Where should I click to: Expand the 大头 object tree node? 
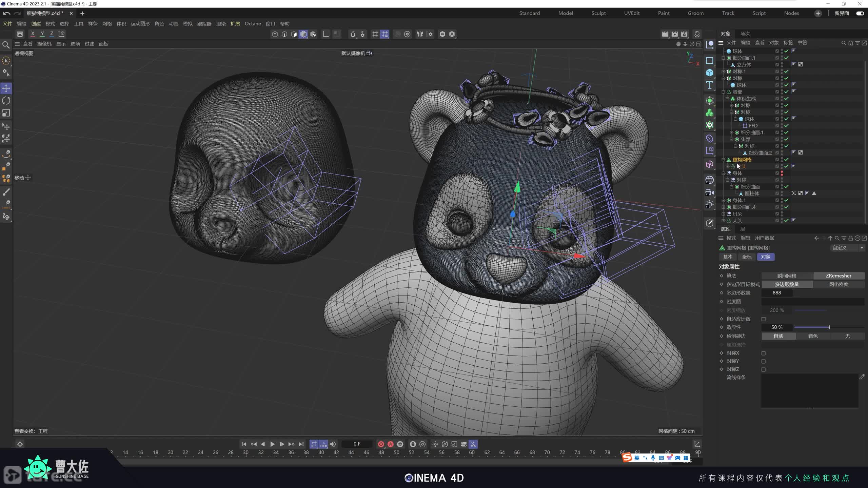pos(723,221)
